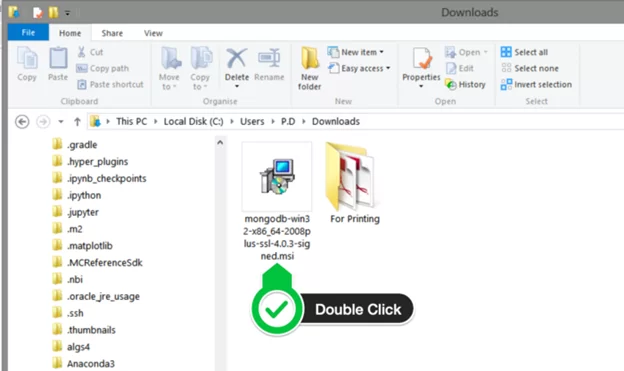Screen dimensions: 624x371
Task: Switch to the Home ribbon tab
Action: coord(70,33)
